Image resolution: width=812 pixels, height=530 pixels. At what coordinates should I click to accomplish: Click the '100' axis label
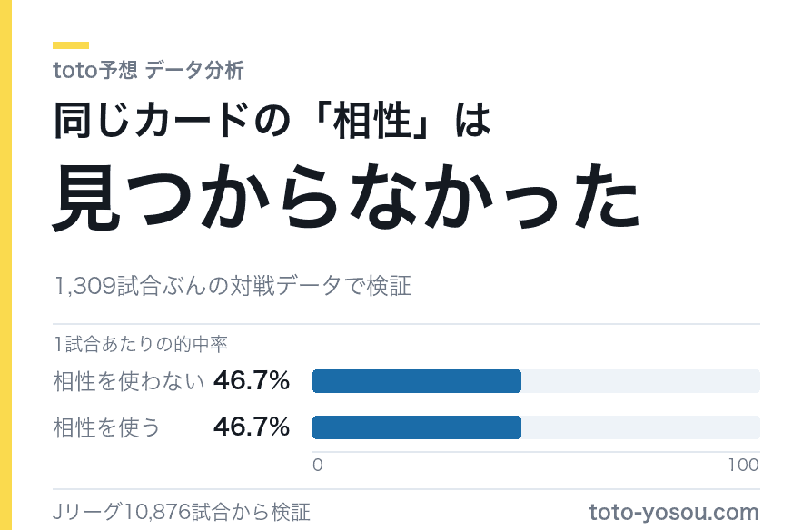coord(744,465)
